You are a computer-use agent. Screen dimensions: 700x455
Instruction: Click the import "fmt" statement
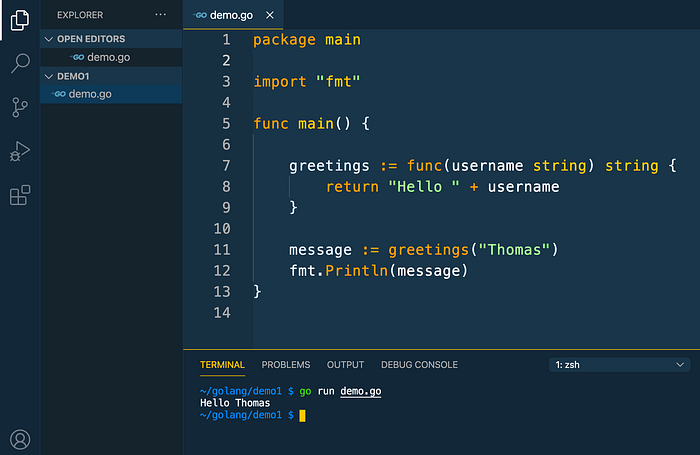[x=307, y=82]
